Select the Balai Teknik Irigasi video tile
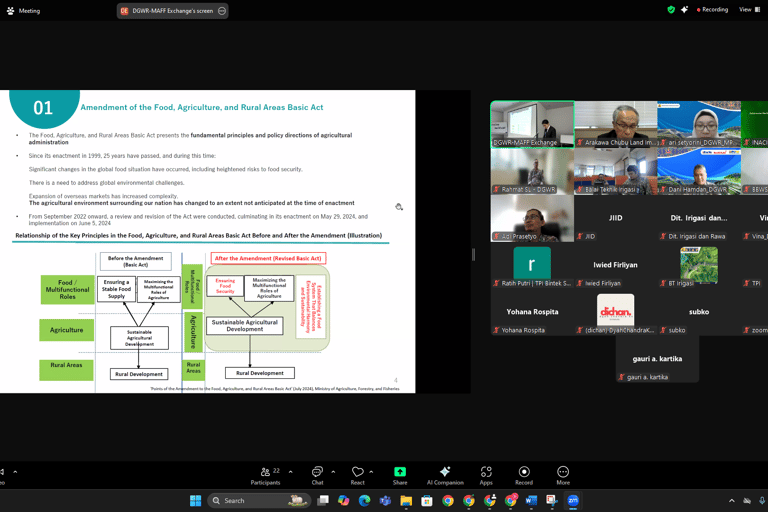 616,171
